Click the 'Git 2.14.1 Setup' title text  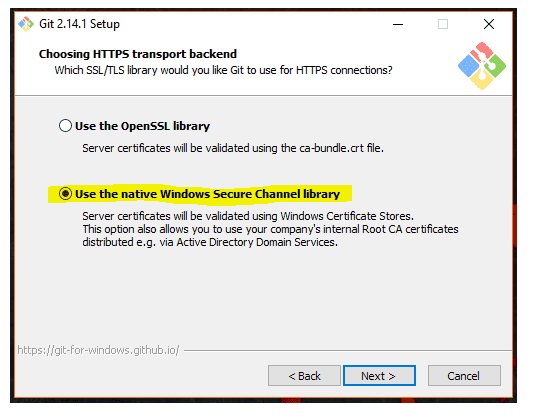79,24
